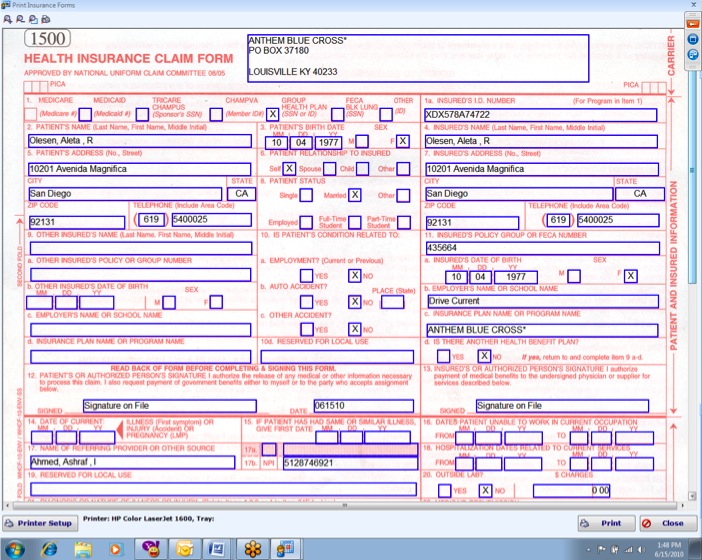This screenshot has width=702, height=560.
Task: Toggle Outside Lab NO checkbox
Action: click(485, 491)
